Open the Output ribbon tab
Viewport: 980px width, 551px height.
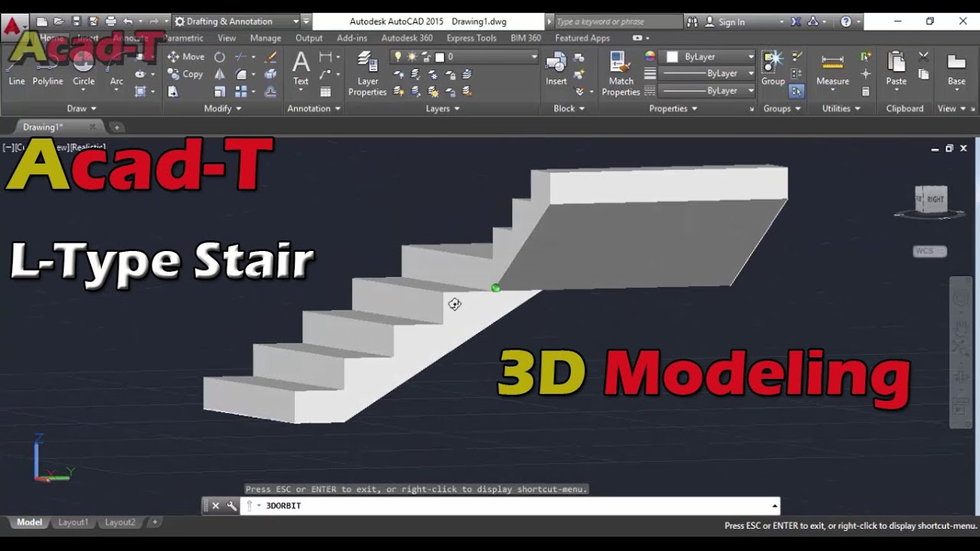click(309, 37)
